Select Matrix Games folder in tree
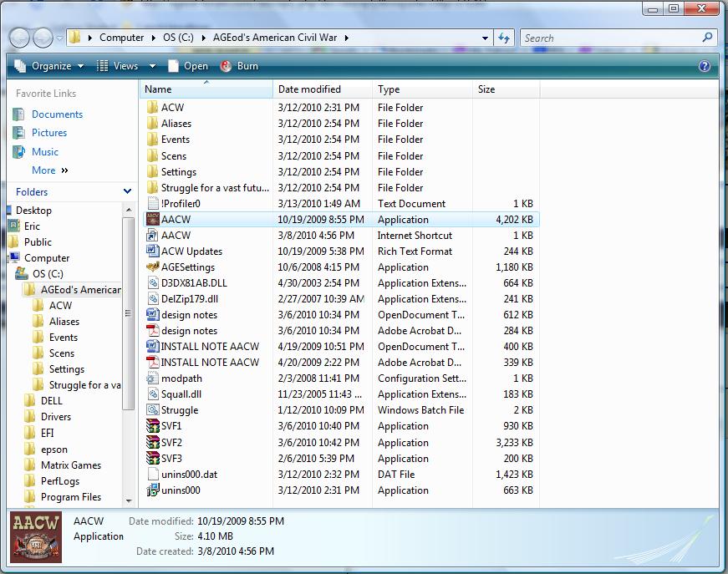728x574 pixels. click(70, 465)
